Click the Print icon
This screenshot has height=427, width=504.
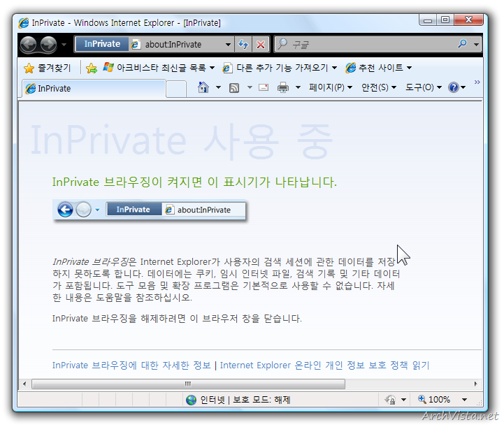coord(283,87)
